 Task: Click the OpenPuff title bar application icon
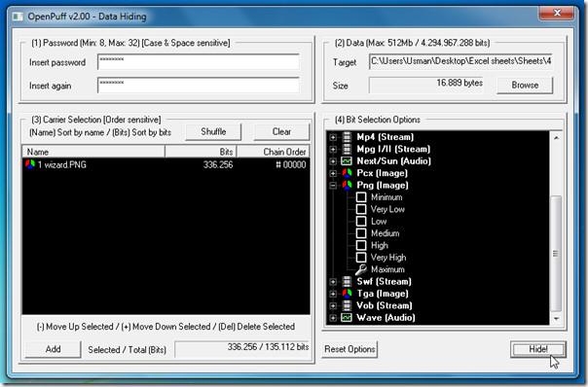(x=18, y=17)
